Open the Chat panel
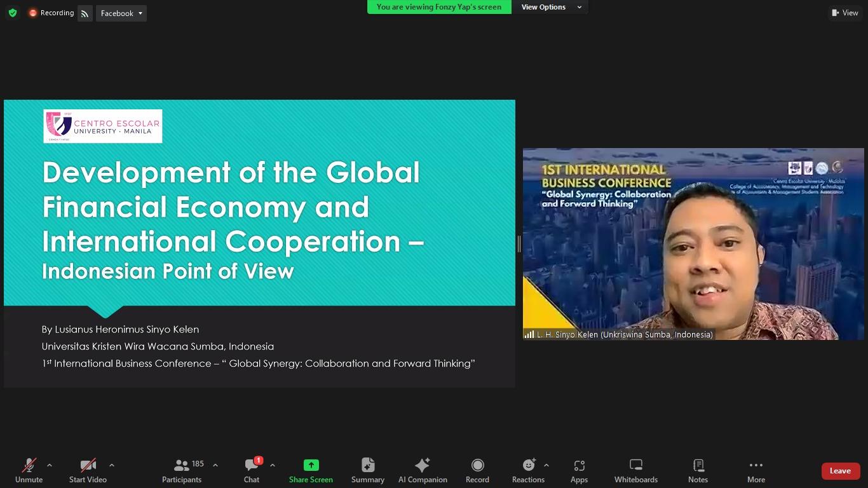The height and width of the screenshot is (488, 868). [x=252, y=471]
